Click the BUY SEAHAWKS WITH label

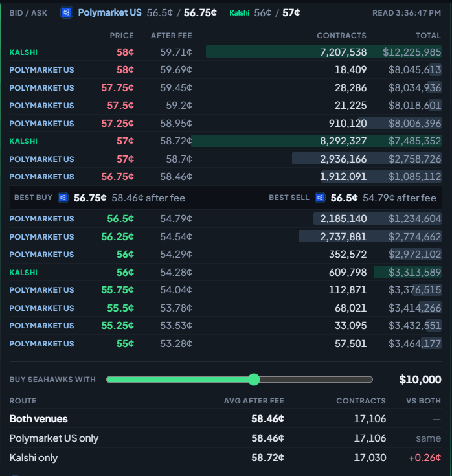click(52, 380)
